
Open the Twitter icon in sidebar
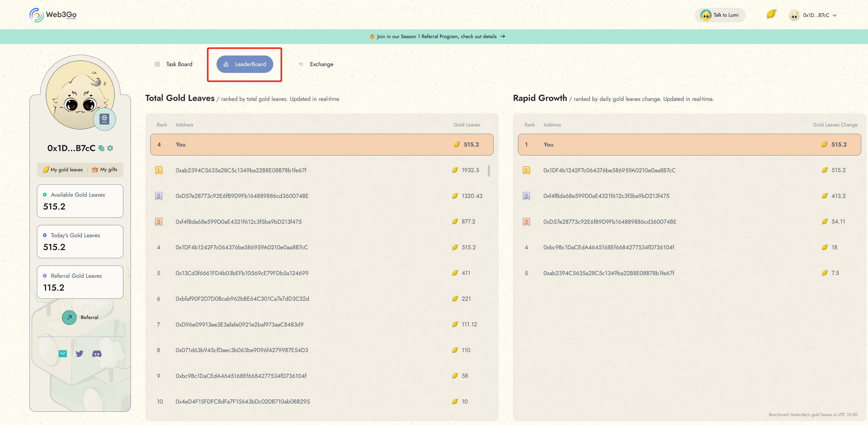pyautogui.click(x=79, y=354)
